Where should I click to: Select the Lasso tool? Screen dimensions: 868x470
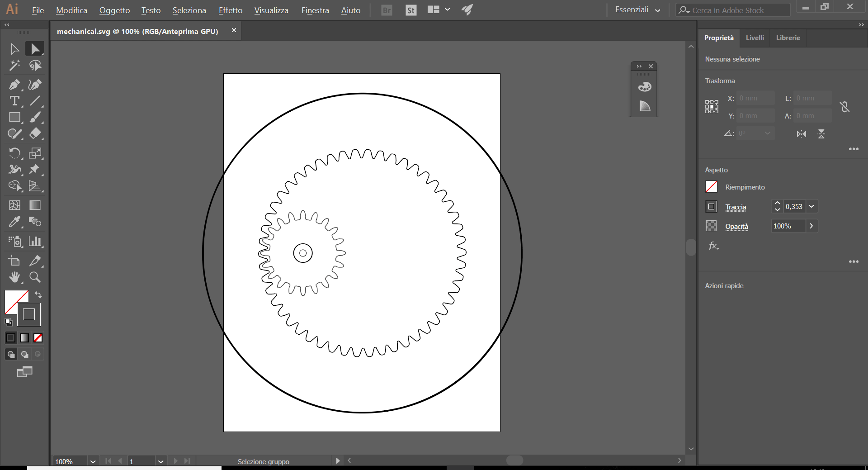pyautogui.click(x=35, y=66)
